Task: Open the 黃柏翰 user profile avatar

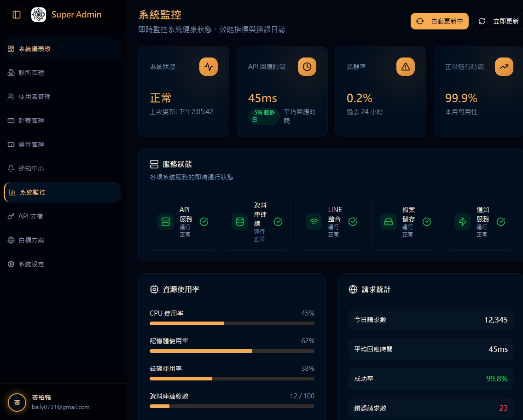Action: pos(17,403)
